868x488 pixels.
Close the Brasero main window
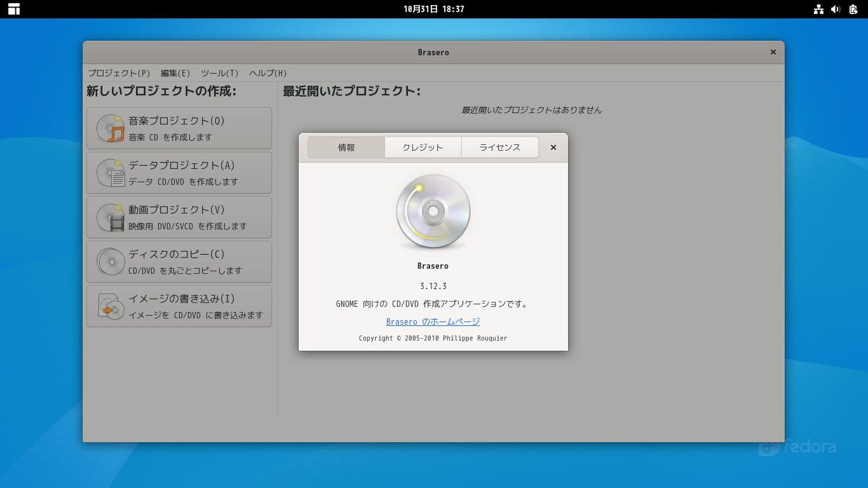point(773,52)
